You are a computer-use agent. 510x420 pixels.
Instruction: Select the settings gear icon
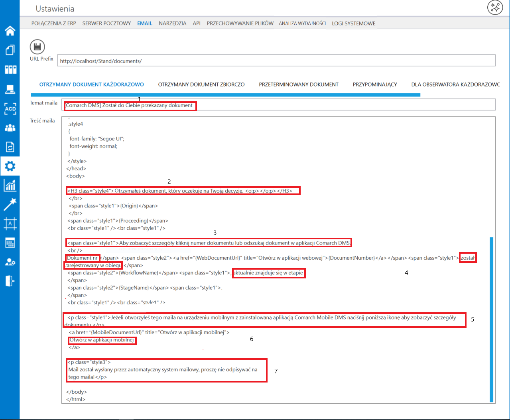(x=10, y=166)
